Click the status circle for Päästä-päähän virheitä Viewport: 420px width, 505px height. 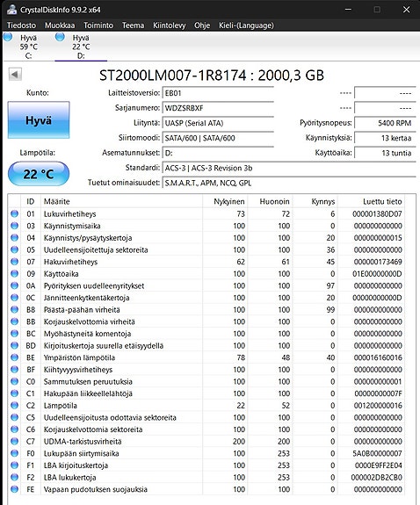tap(14, 309)
